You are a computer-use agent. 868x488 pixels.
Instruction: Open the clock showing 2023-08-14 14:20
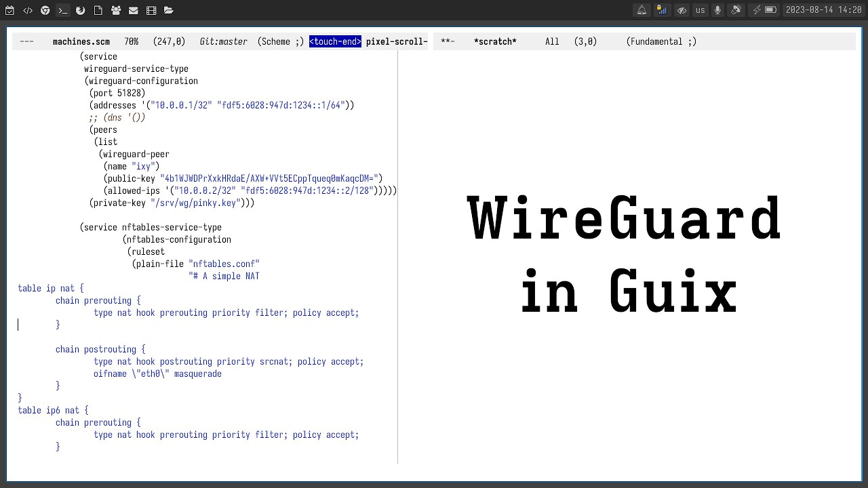pyautogui.click(x=824, y=10)
